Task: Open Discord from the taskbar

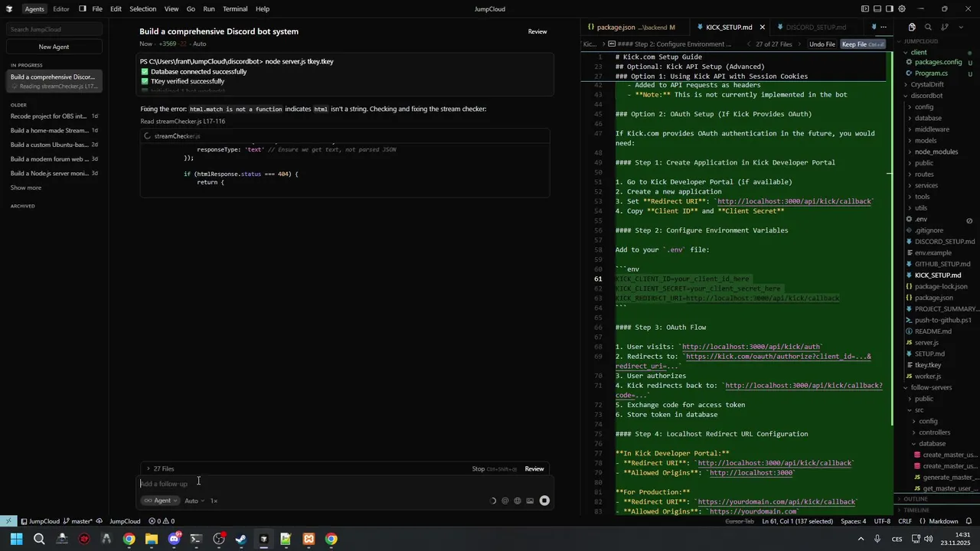Action: pyautogui.click(x=174, y=539)
